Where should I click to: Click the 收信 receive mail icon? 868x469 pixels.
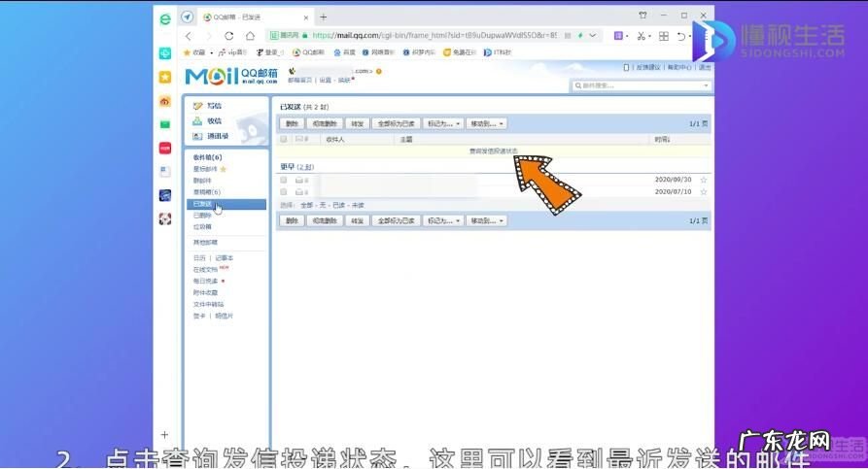click(x=197, y=120)
